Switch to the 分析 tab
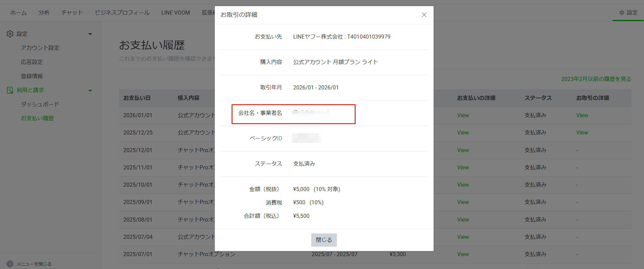The image size is (644, 269). point(44,13)
